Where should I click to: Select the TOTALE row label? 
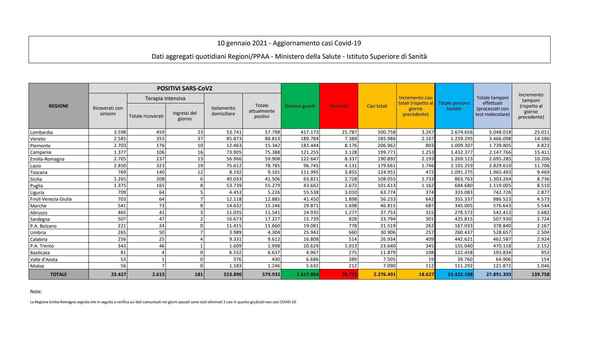coord(58,274)
